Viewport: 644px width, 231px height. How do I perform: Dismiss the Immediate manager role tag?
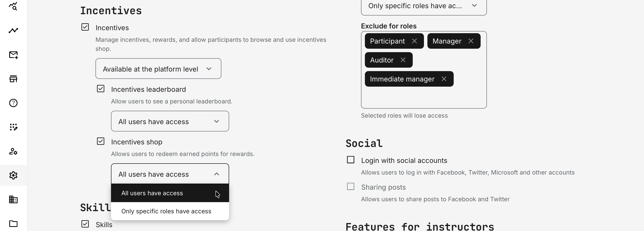pos(444,79)
